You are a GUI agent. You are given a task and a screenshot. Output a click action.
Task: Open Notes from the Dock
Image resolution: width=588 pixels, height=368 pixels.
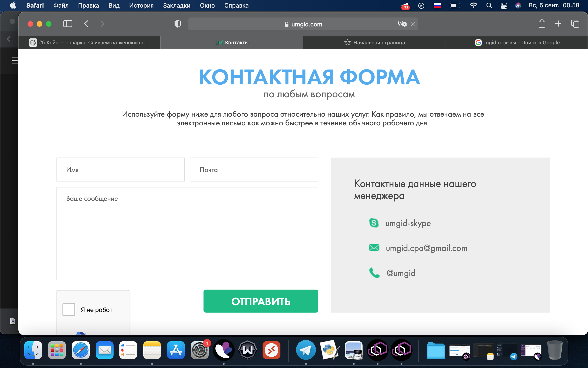[152, 350]
